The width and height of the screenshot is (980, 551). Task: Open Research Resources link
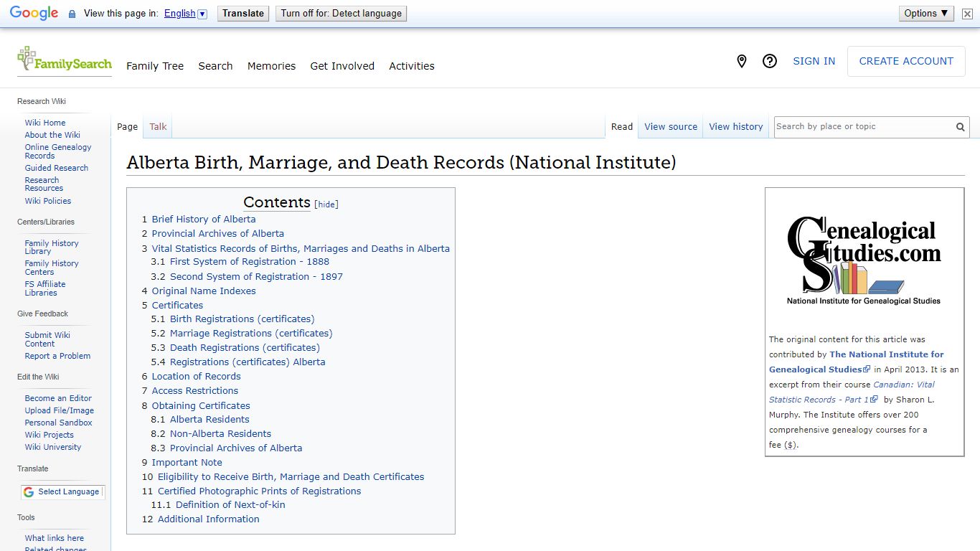[x=44, y=184]
